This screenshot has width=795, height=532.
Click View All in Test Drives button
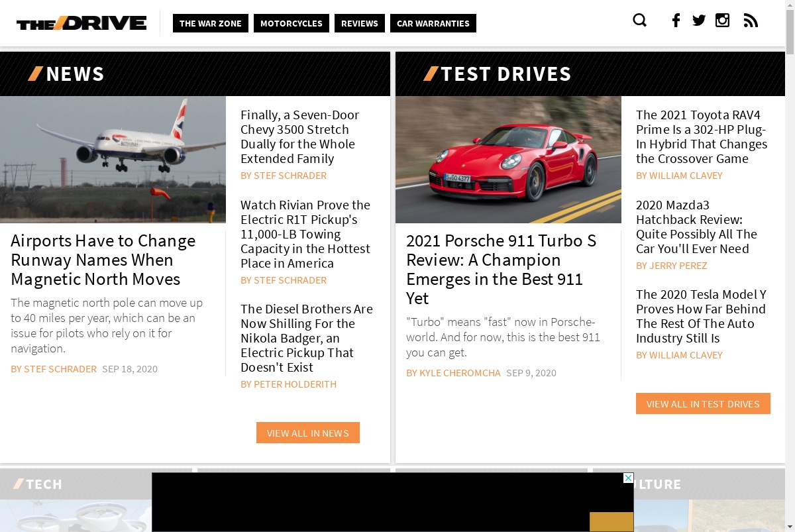pos(703,403)
